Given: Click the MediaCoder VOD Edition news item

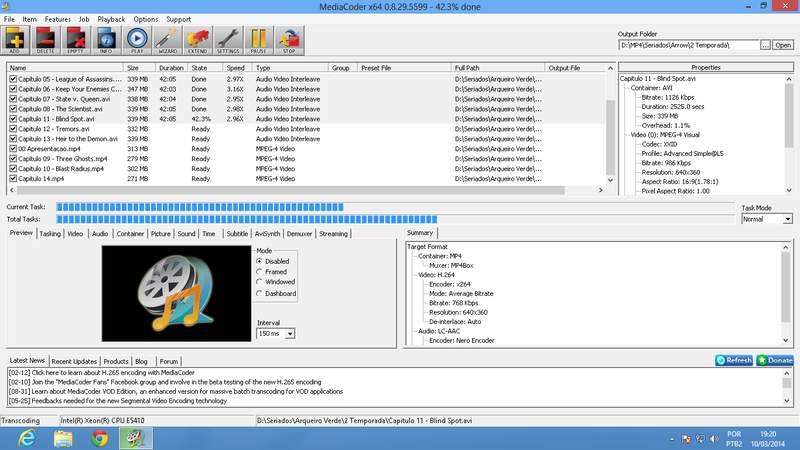Looking at the screenshot, I should click(176, 392).
